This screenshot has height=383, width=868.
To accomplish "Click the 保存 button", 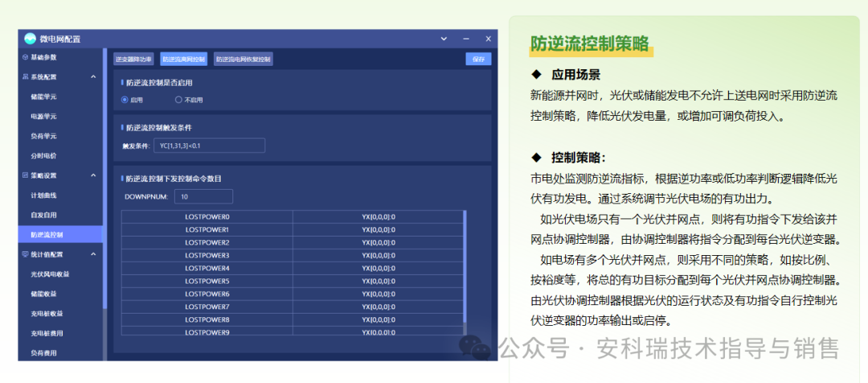I will (x=478, y=59).
